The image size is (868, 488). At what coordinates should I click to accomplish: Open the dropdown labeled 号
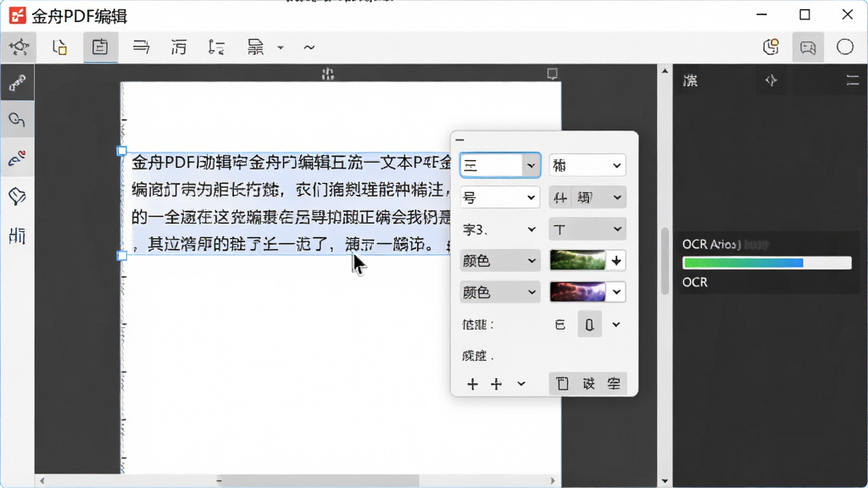tap(499, 197)
